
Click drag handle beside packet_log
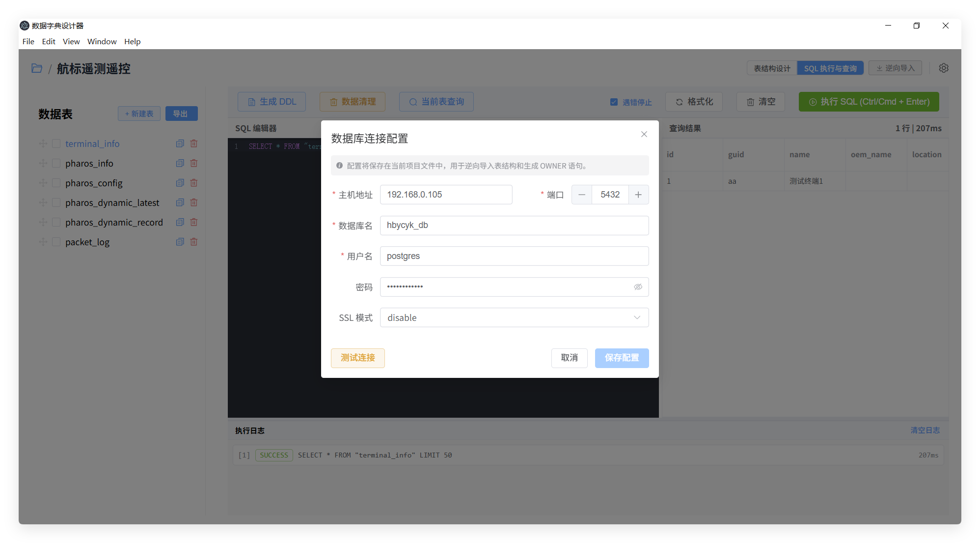point(43,242)
